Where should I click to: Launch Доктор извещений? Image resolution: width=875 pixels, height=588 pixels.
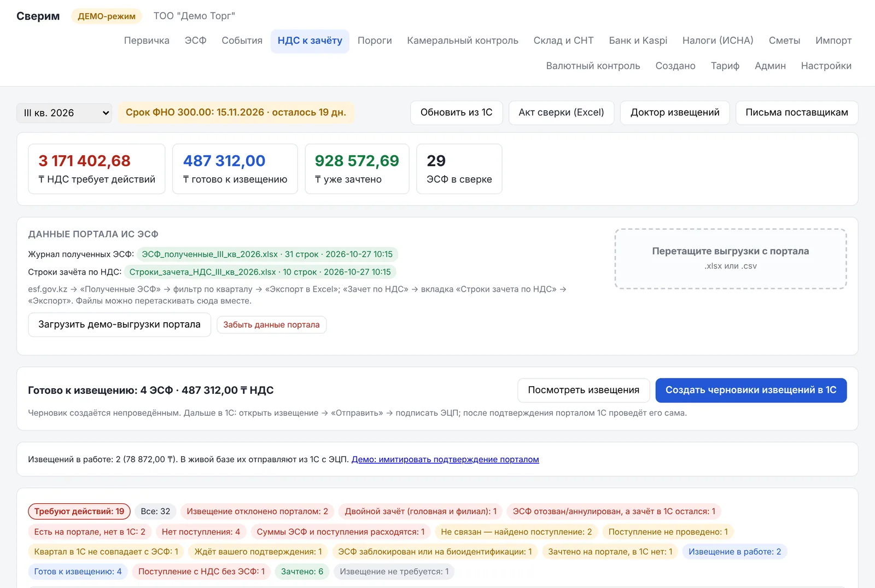point(675,113)
